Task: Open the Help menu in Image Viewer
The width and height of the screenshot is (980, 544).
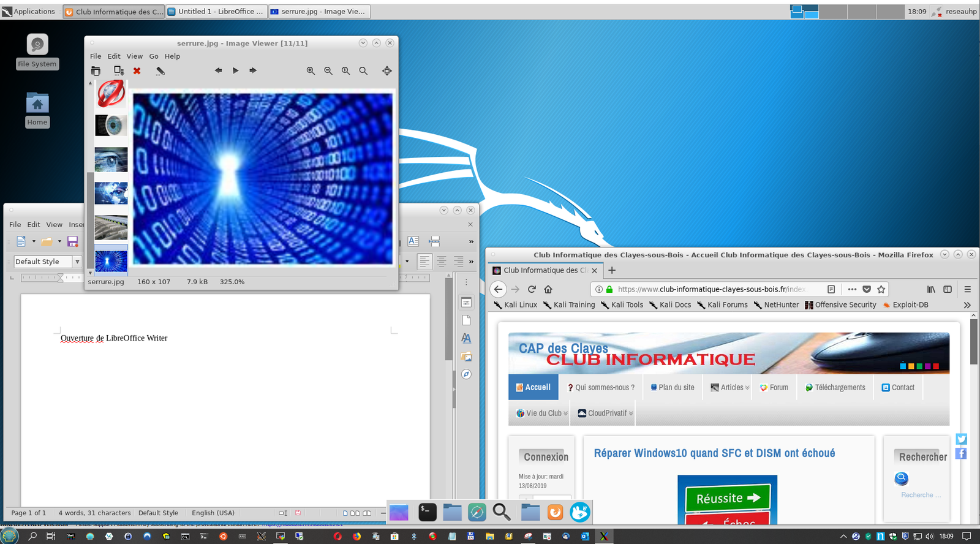Action: click(x=172, y=56)
